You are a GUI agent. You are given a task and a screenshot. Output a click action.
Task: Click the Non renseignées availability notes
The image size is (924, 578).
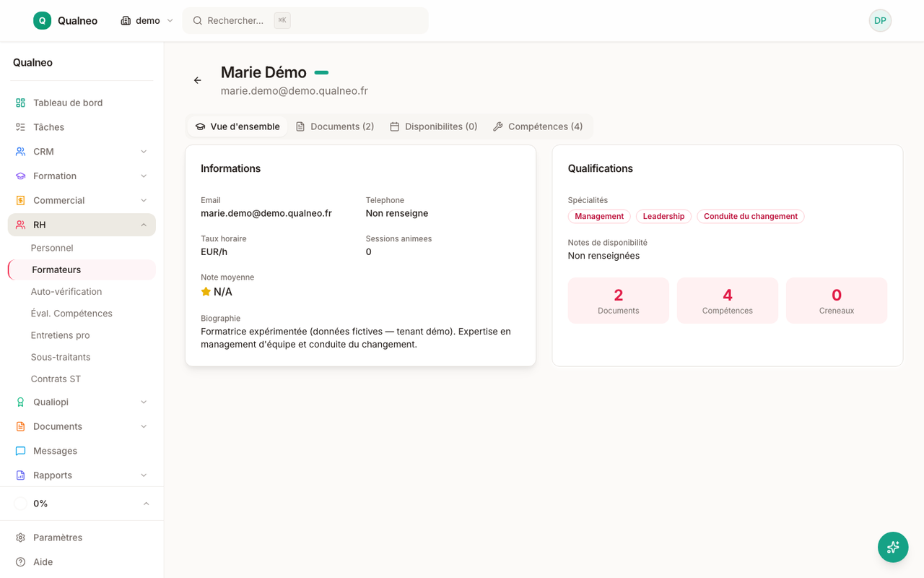coord(603,256)
